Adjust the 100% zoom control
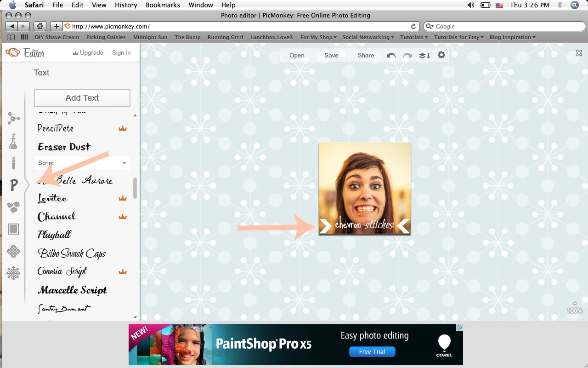Image resolution: width=588 pixels, height=368 pixels. [x=574, y=310]
